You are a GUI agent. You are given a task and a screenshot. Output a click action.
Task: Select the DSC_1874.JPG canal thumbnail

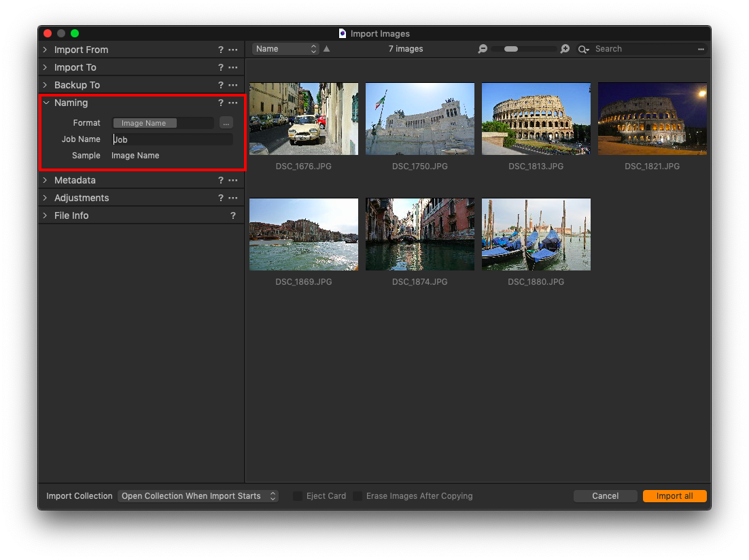(420, 234)
